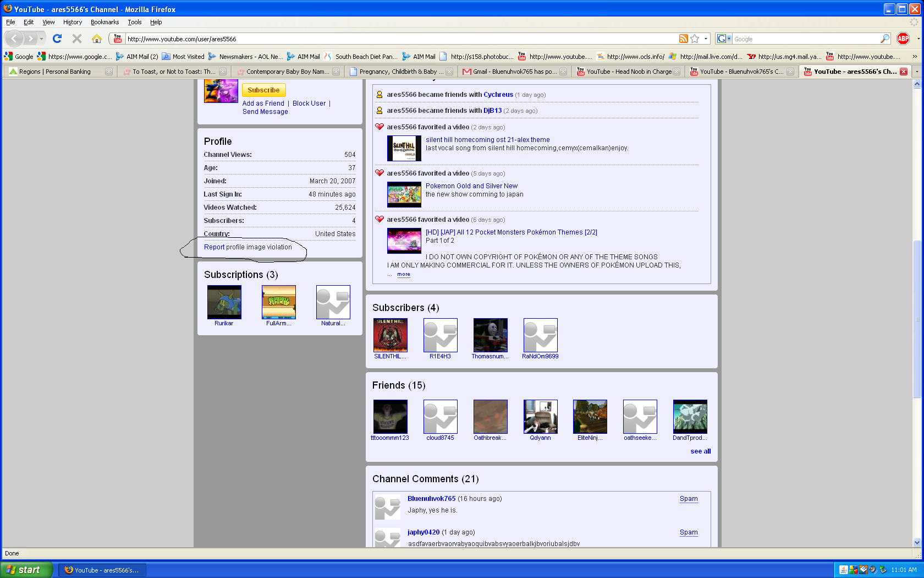Open the navigation history dropdown arrow

(x=41, y=39)
